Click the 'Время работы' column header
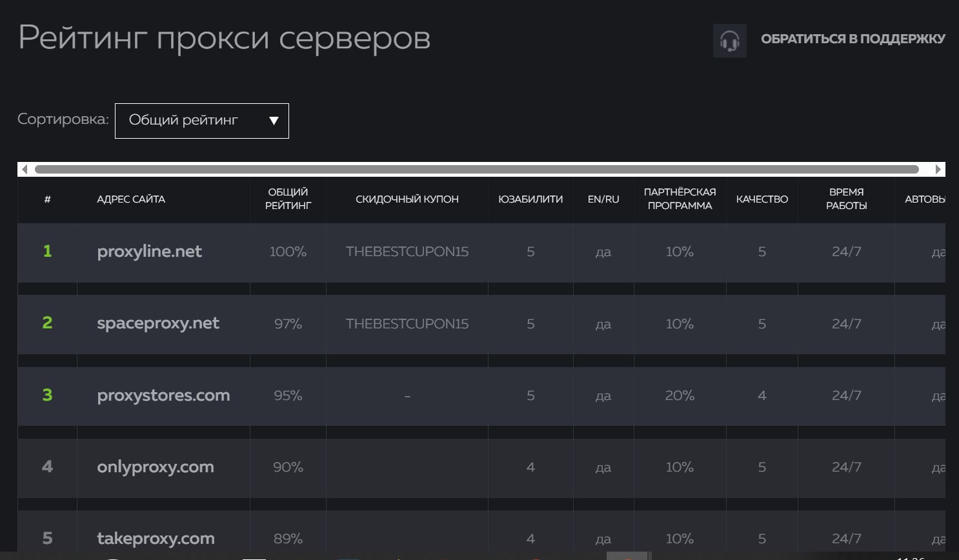959x560 pixels. tap(846, 199)
